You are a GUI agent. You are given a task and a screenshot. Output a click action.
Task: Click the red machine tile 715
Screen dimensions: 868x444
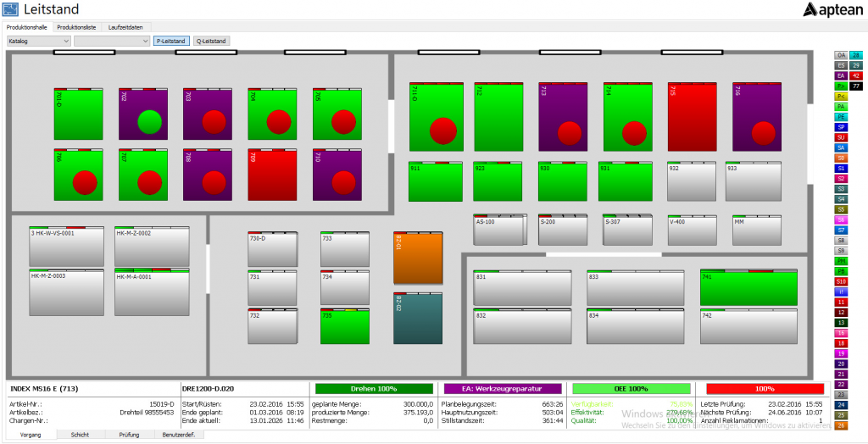click(692, 117)
